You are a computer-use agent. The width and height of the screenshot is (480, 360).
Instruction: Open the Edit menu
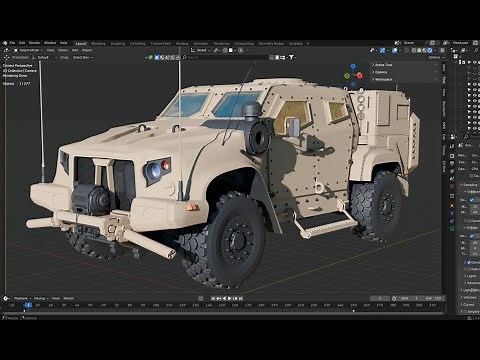coord(22,43)
